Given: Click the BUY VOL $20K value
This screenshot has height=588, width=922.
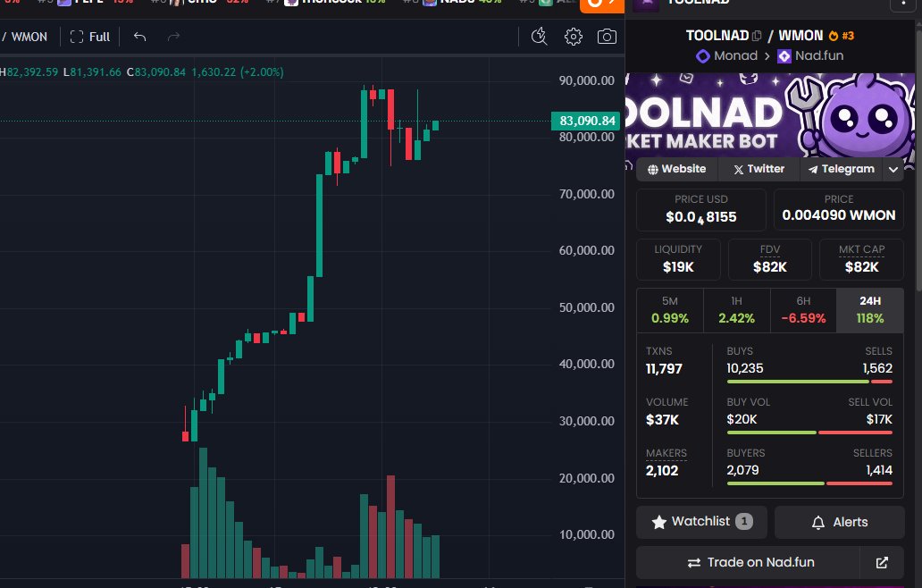Looking at the screenshot, I should pos(742,419).
